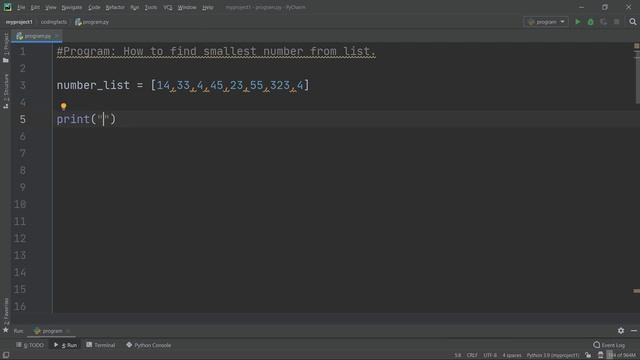Open the Python Console tool window

(x=149, y=345)
